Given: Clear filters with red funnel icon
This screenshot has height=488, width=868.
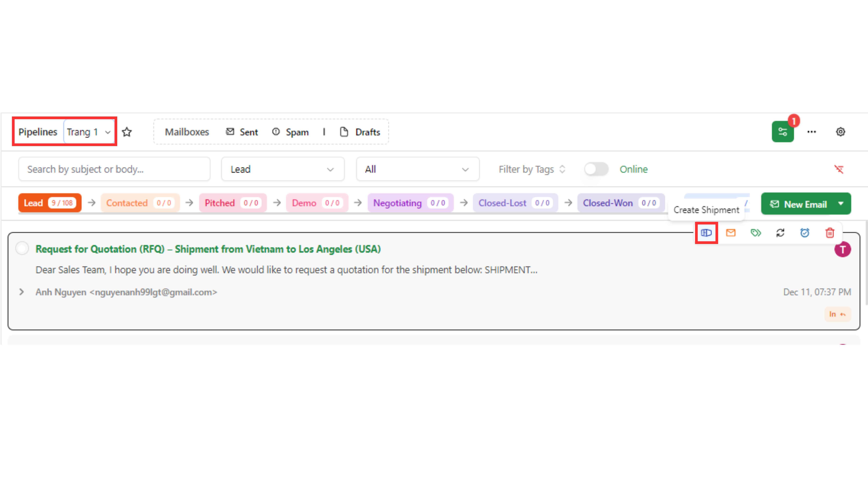Looking at the screenshot, I should point(839,169).
